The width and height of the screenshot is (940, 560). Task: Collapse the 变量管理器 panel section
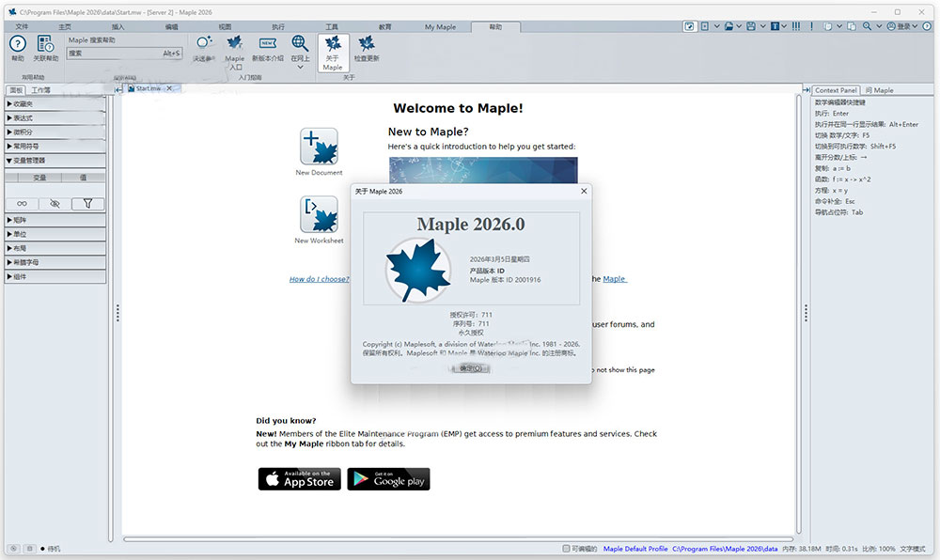30,159
